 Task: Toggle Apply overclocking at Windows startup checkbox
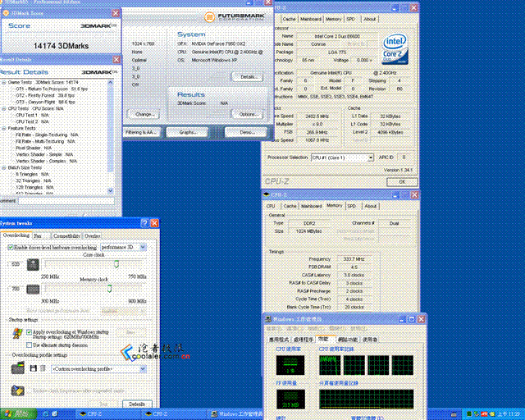click(30, 332)
